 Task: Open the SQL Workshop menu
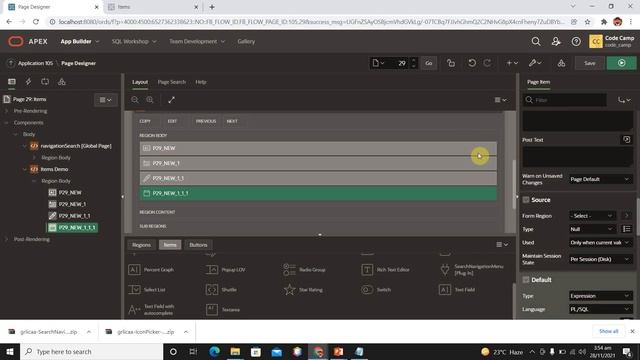point(134,41)
